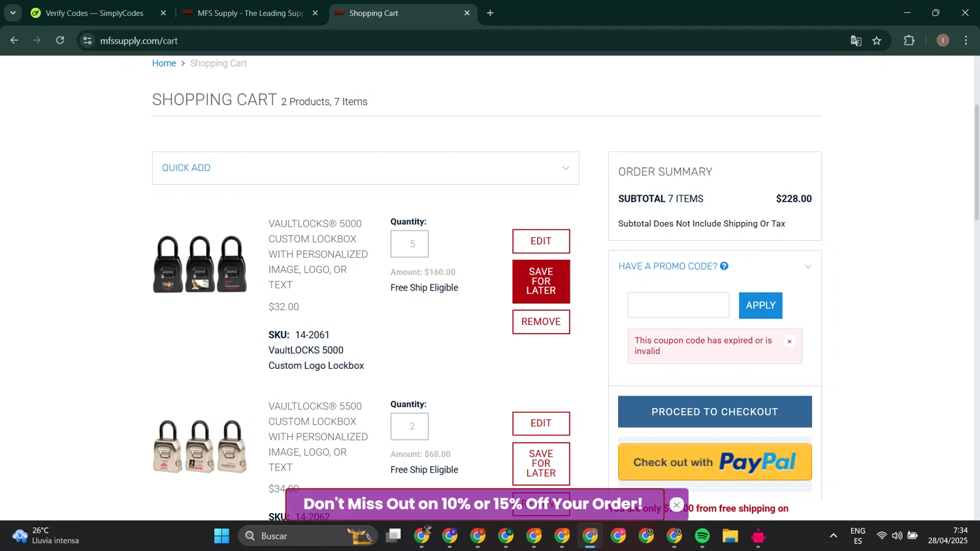Open the Wi-Fi network settings icon
This screenshot has height=551, width=980.
882,536
